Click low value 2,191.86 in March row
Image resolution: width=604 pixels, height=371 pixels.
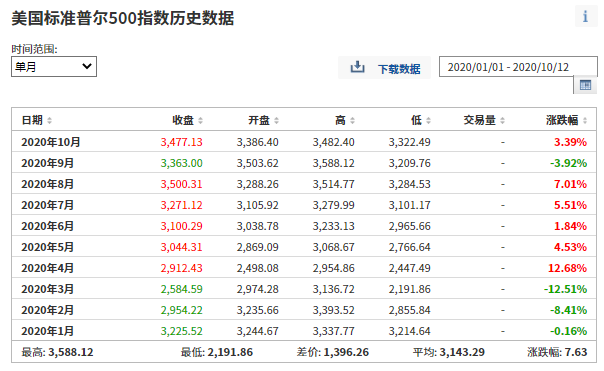pos(409,289)
